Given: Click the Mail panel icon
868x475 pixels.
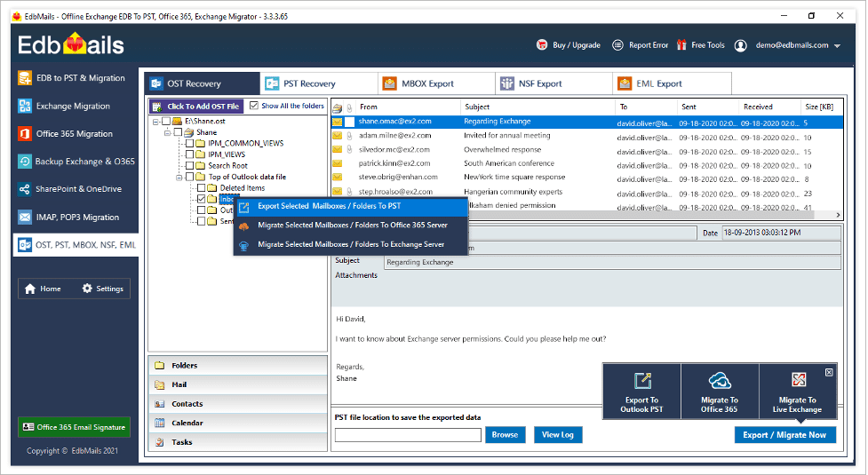Looking at the screenshot, I should tap(160, 384).
